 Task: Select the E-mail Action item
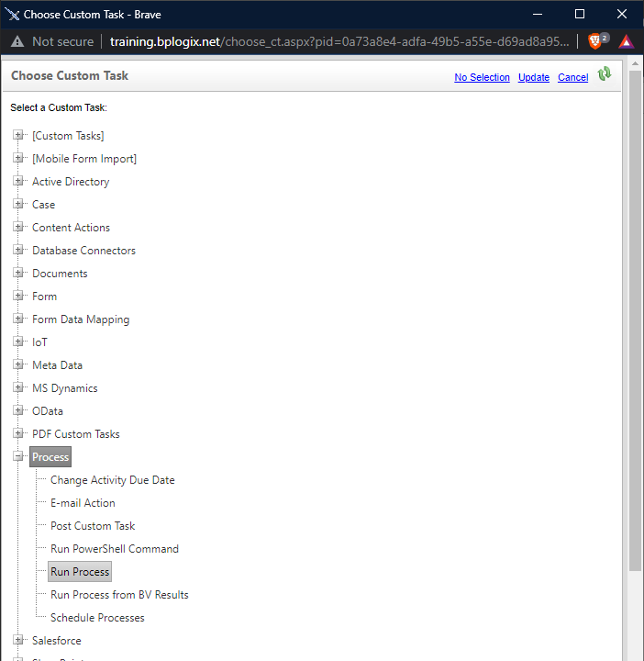[x=83, y=503]
